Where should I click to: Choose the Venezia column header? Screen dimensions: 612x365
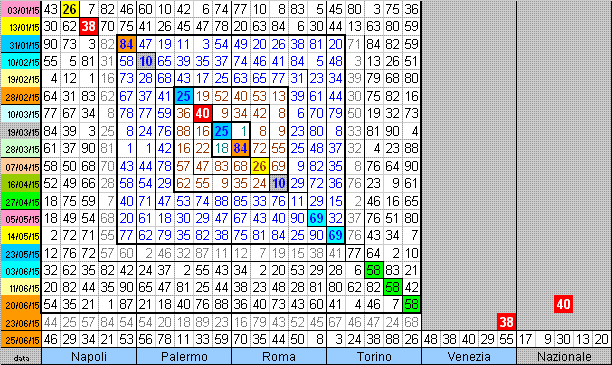coord(469,356)
